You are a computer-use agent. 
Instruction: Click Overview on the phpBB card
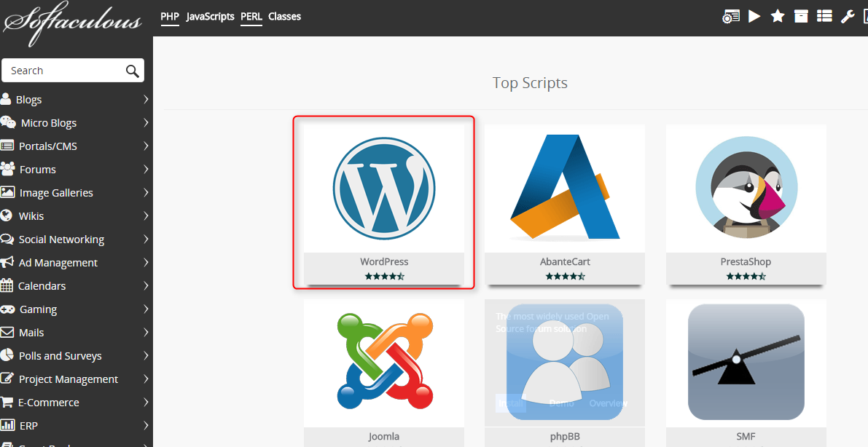tap(609, 403)
